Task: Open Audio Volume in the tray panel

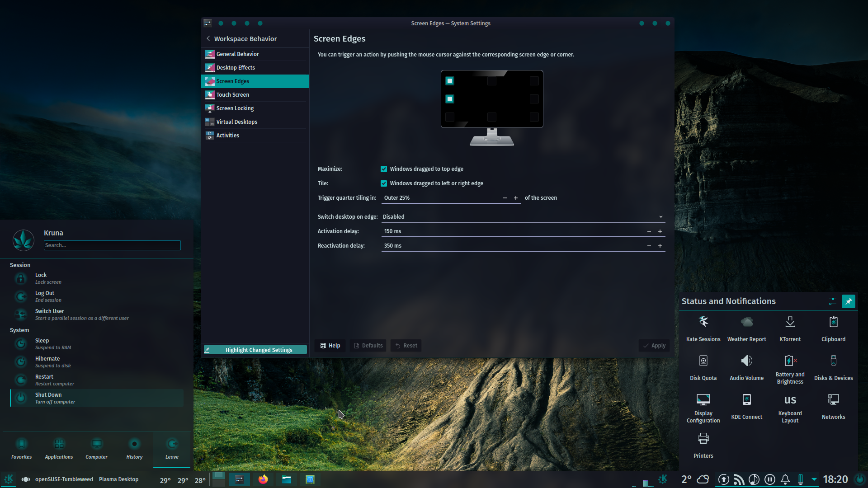Action: click(x=746, y=368)
